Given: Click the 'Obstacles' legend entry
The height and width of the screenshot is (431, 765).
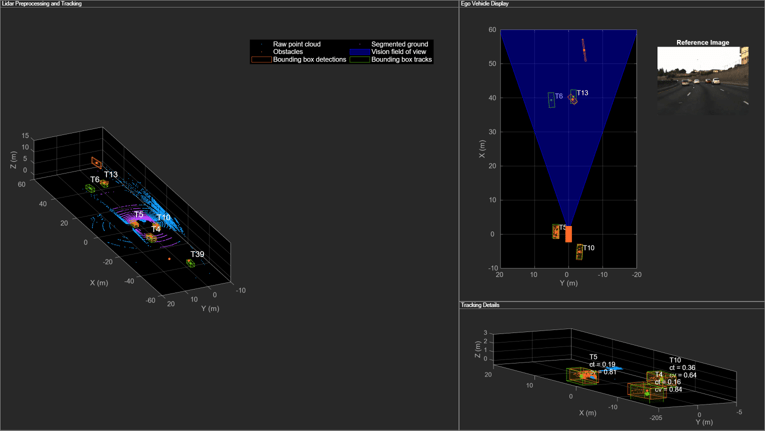Looking at the screenshot, I should (x=288, y=52).
